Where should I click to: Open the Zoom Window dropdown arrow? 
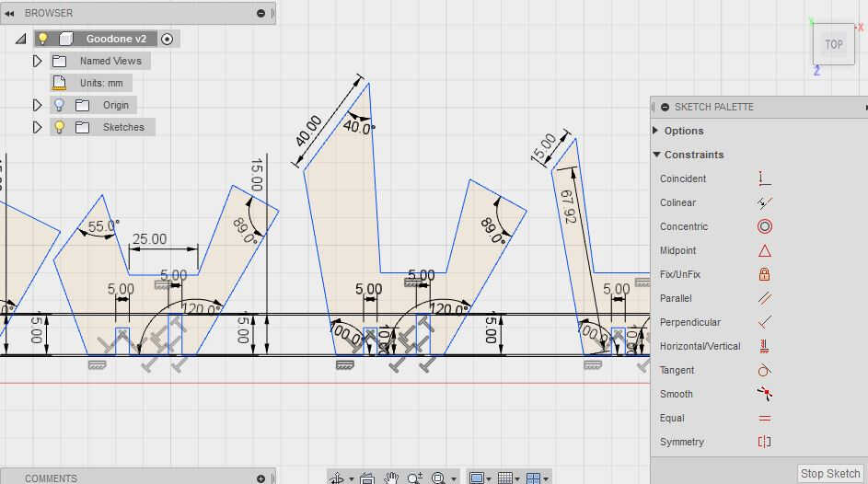454,479
